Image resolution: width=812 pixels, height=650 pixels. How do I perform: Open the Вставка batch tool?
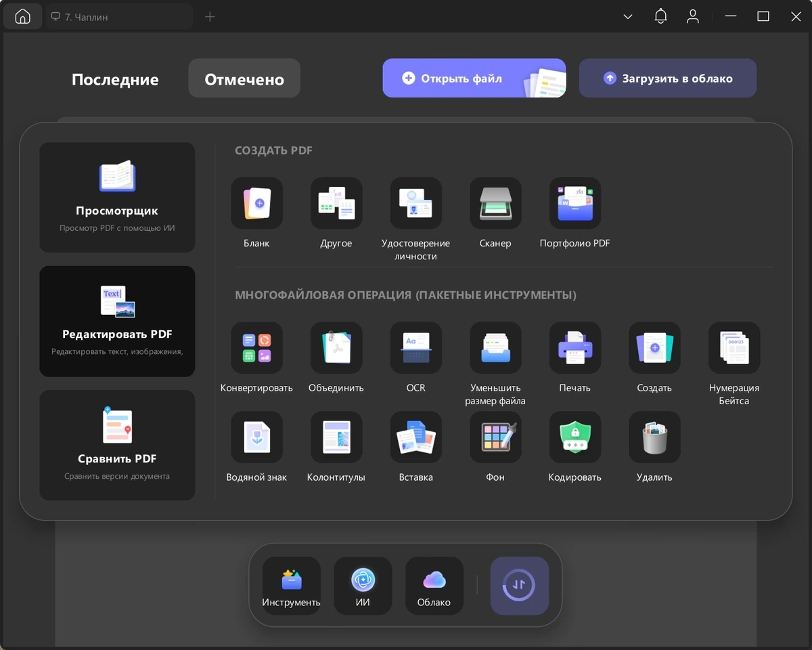pos(415,437)
